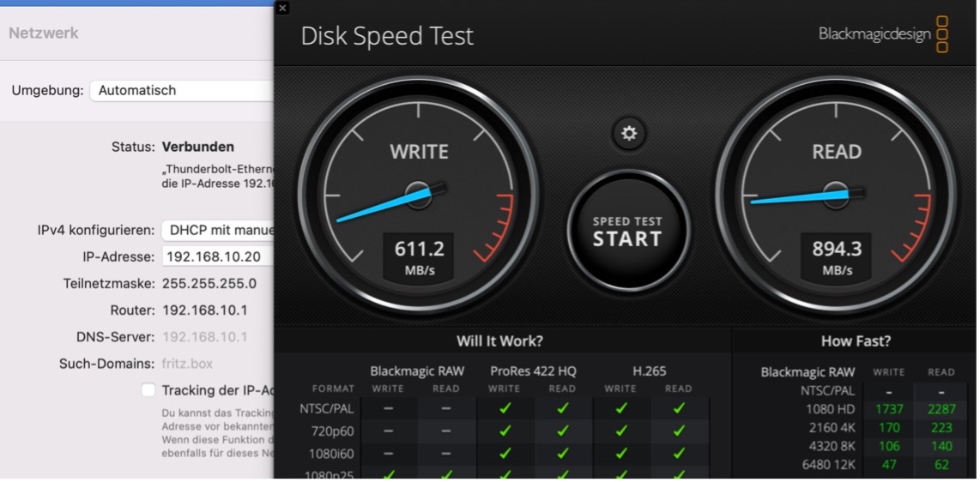Click the 611.2 MB/s write readout

[x=419, y=256]
